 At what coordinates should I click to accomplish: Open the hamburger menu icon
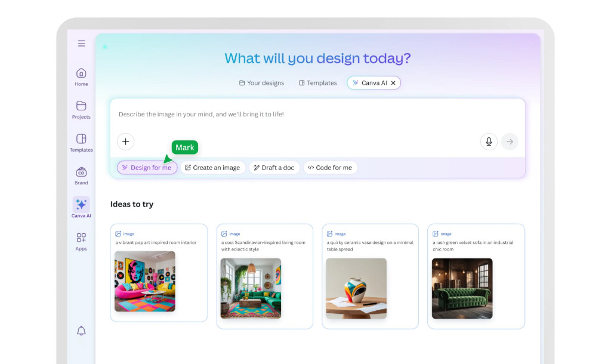pos(81,43)
